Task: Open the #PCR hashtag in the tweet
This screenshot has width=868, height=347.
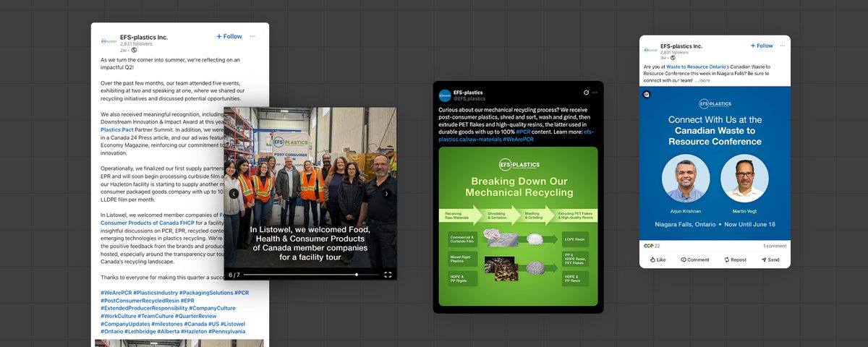Action: [523, 132]
